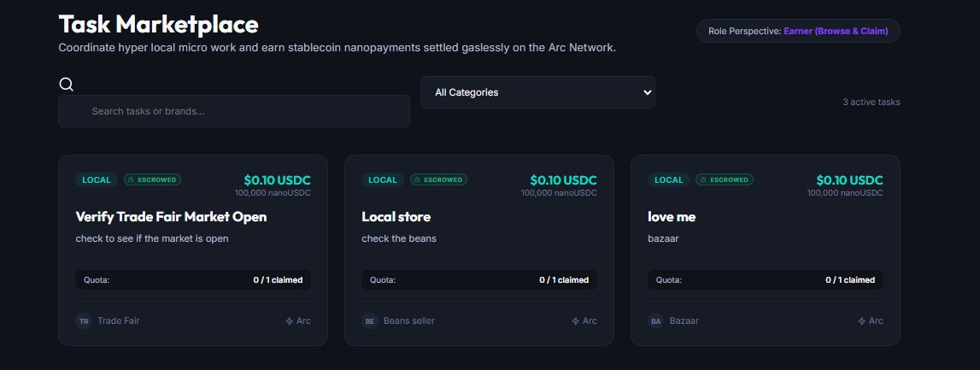Click the subtitle about stablecoin nanopayments
The image size is (980, 370).
[337, 48]
